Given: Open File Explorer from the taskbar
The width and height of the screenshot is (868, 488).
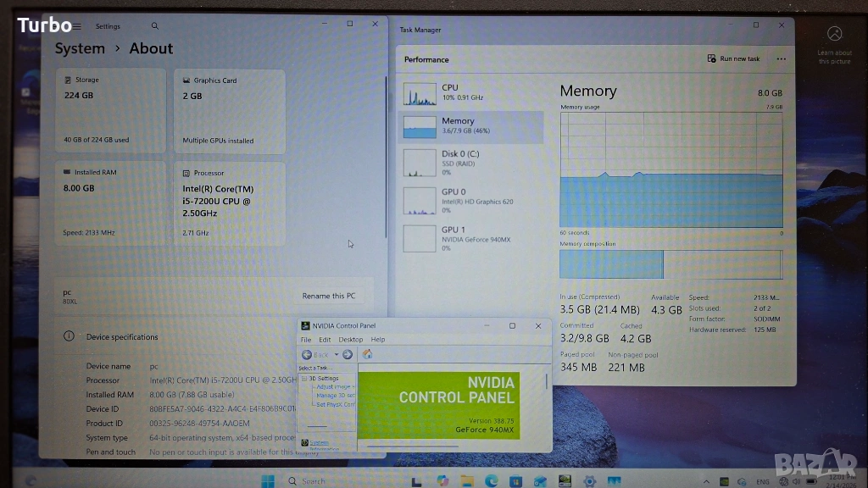Looking at the screenshot, I should [x=467, y=481].
